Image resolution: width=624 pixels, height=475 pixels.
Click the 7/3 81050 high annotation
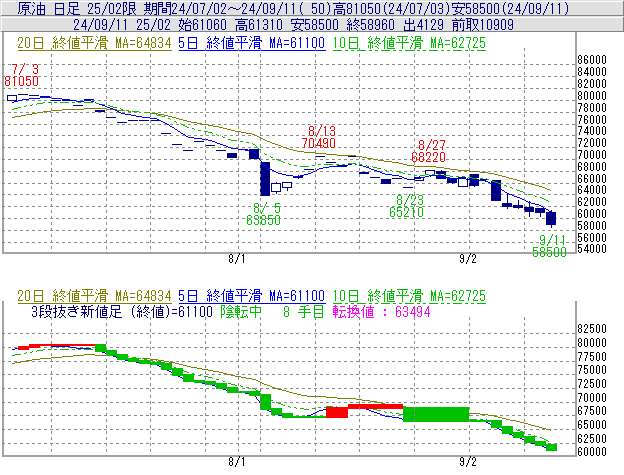(21, 75)
